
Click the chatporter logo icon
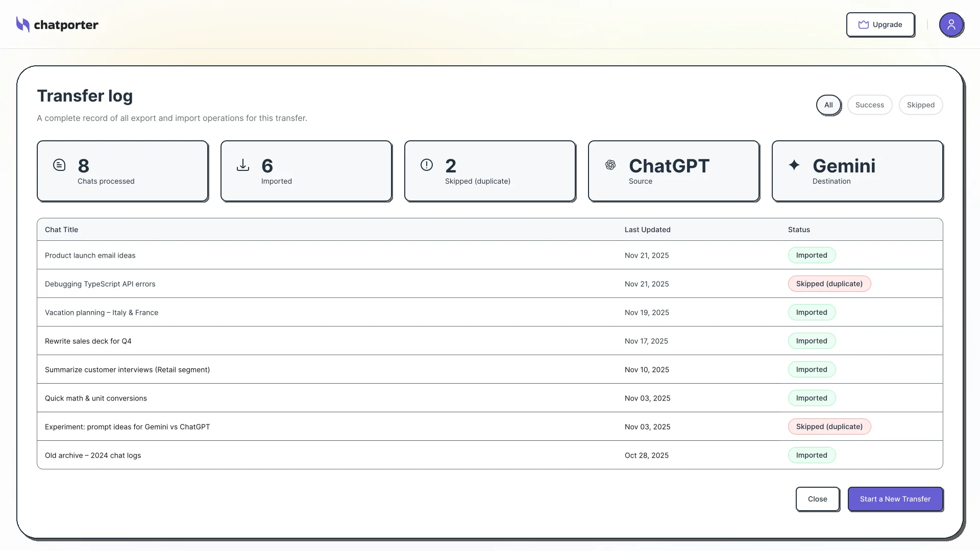tap(22, 24)
